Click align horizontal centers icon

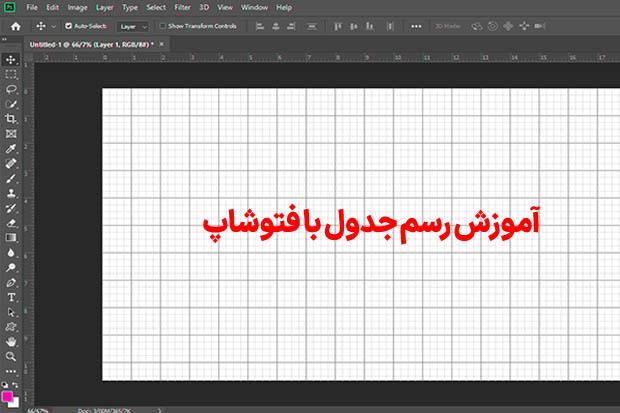276,26
